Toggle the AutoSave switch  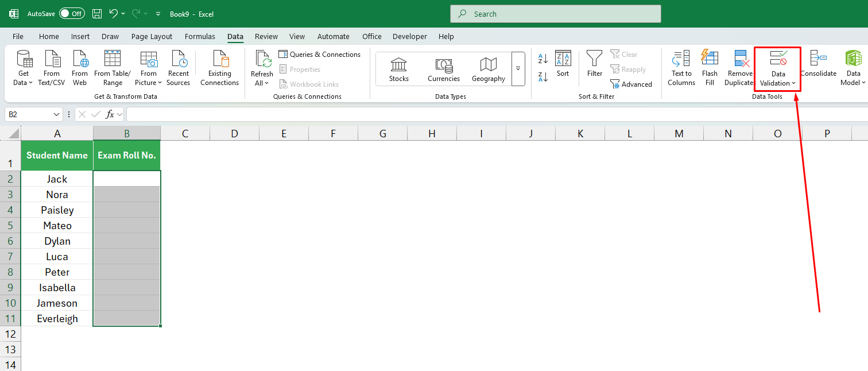72,14
